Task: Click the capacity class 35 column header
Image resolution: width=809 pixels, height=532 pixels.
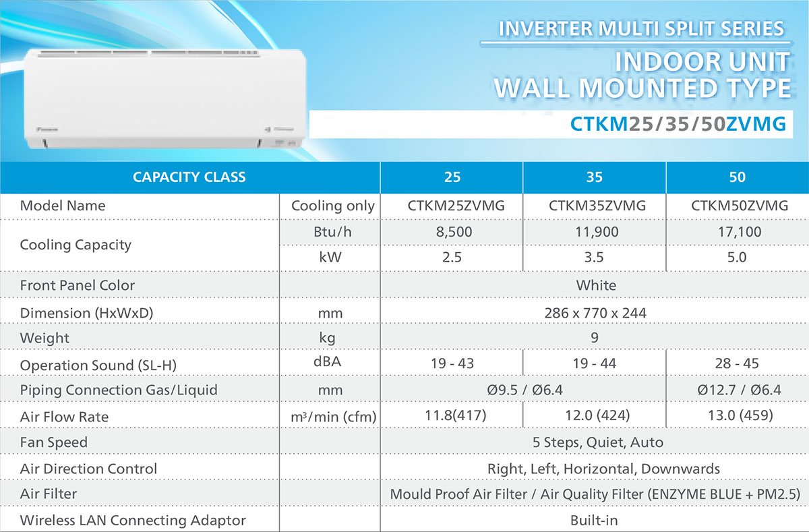Action: [595, 177]
